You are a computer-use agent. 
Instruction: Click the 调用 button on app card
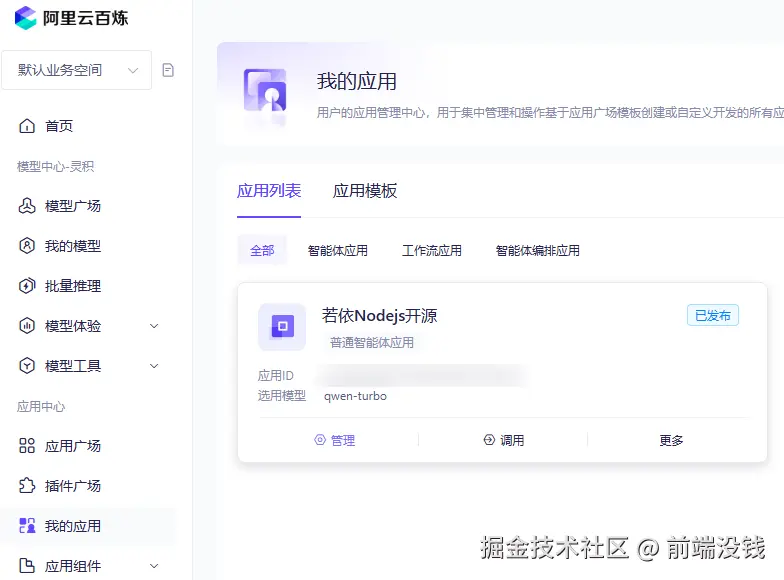pos(504,440)
